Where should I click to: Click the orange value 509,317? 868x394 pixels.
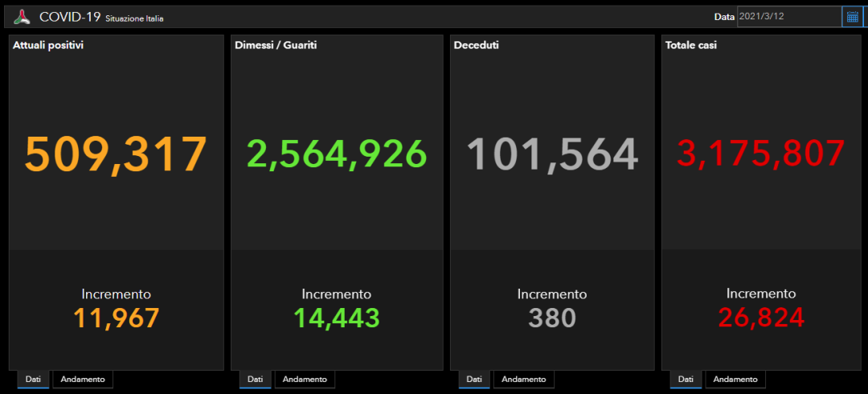coord(116,154)
